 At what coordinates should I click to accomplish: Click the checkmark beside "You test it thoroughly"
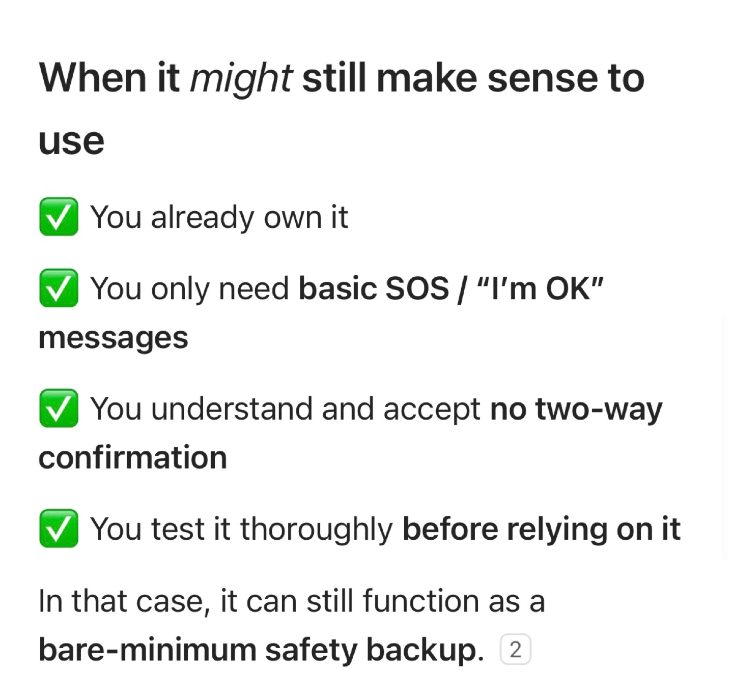[x=59, y=528]
